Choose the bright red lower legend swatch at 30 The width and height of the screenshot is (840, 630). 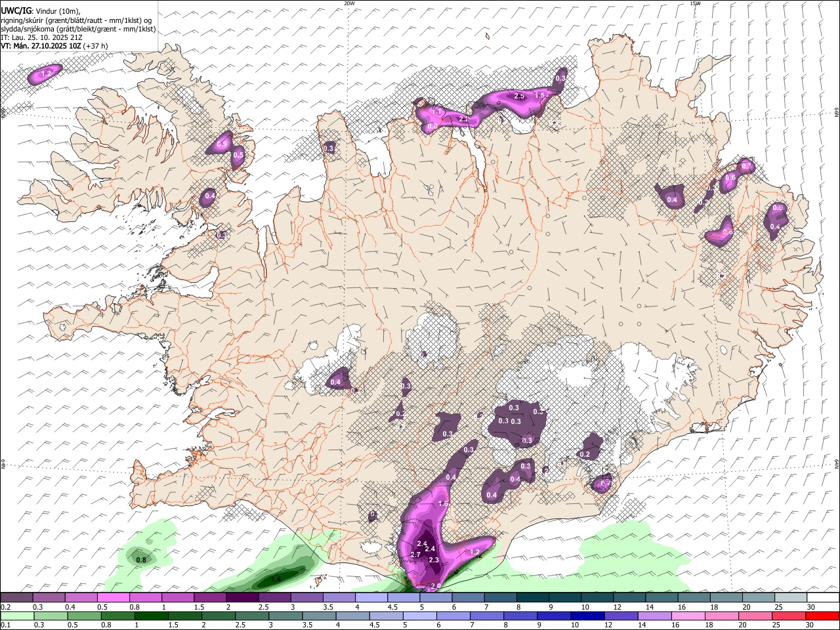click(822, 616)
